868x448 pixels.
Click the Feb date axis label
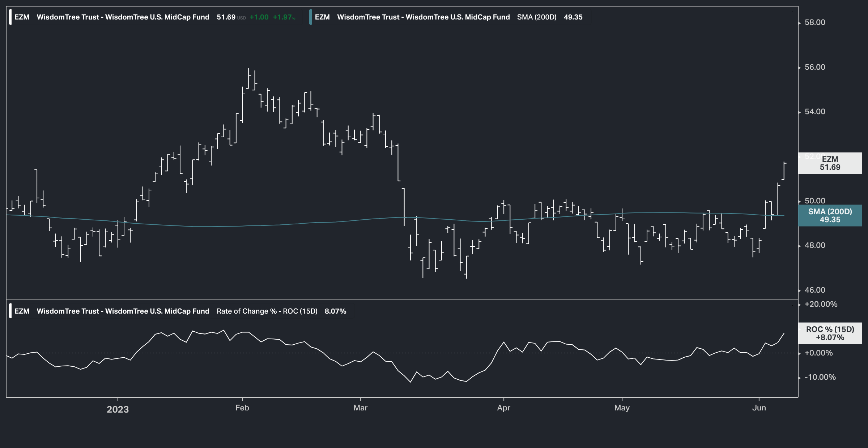pyautogui.click(x=242, y=408)
